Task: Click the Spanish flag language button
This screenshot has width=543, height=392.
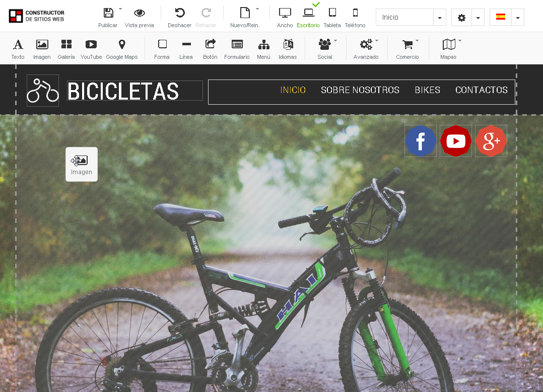Action: [x=500, y=17]
